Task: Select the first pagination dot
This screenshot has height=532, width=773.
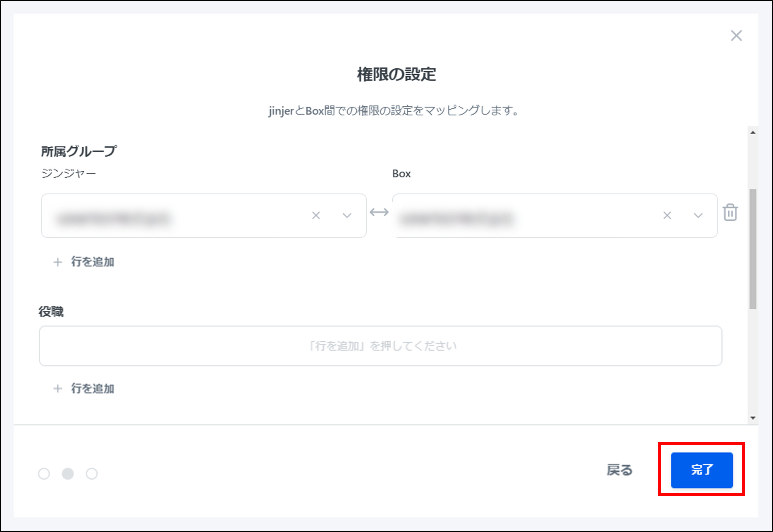Action: pos(44,473)
